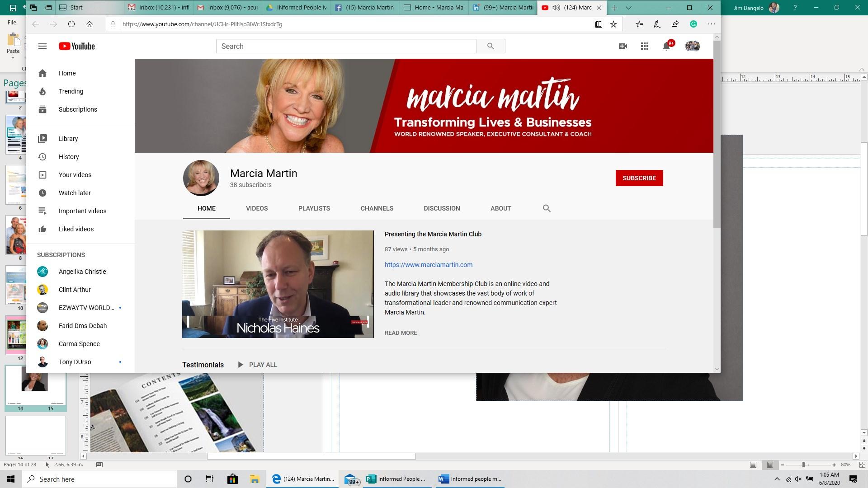Screen dimensions: 868x488
Task: Click READ MORE under the video description
Action: click(x=401, y=333)
